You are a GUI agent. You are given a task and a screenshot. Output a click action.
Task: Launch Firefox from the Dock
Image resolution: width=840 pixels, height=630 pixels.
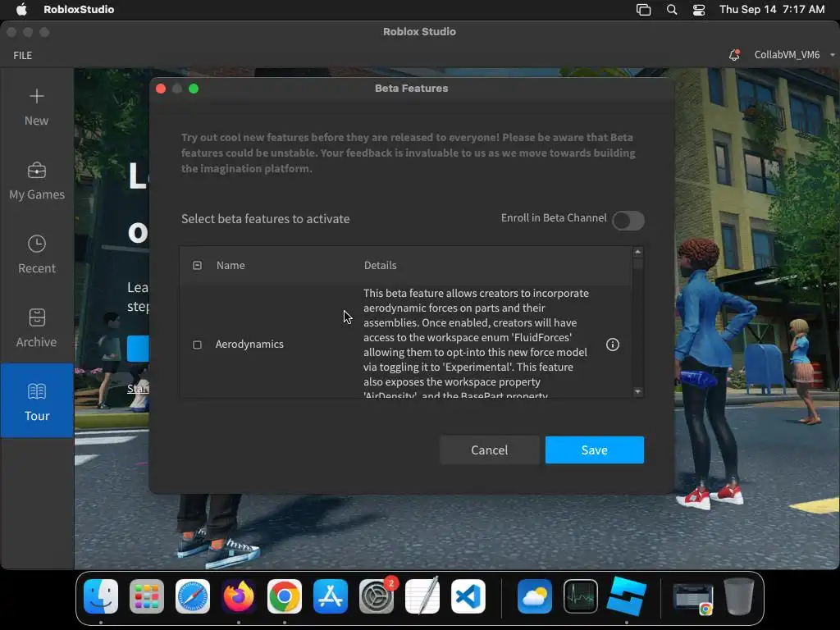pyautogui.click(x=239, y=596)
